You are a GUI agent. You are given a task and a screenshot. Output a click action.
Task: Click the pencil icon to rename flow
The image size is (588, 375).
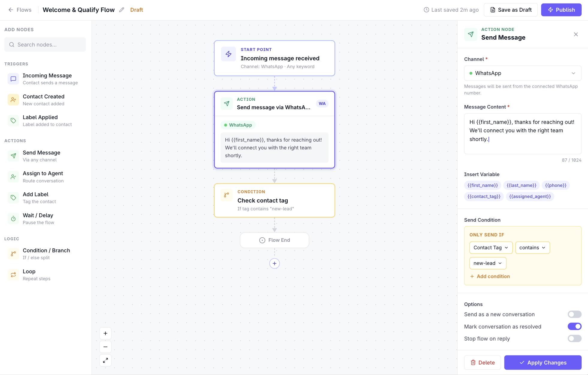[x=122, y=10]
